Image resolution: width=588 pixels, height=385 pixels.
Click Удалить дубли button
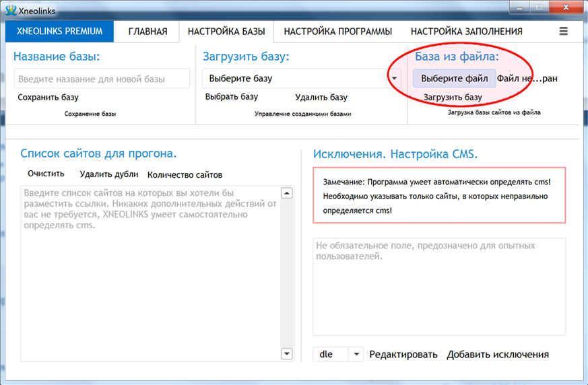tap(108, 174)
